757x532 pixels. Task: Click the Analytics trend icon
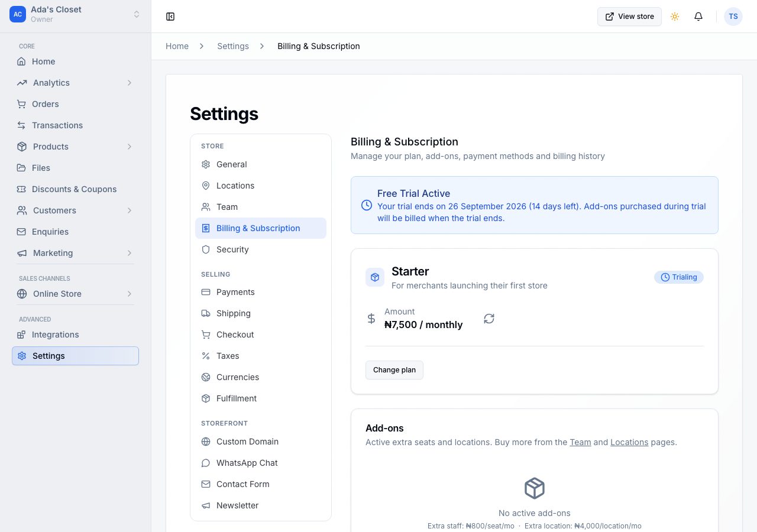click(x=22, y=83)
